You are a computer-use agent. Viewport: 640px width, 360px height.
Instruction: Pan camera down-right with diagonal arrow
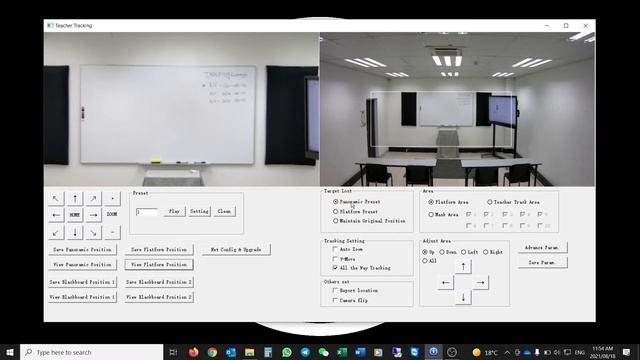coord(93,233)
